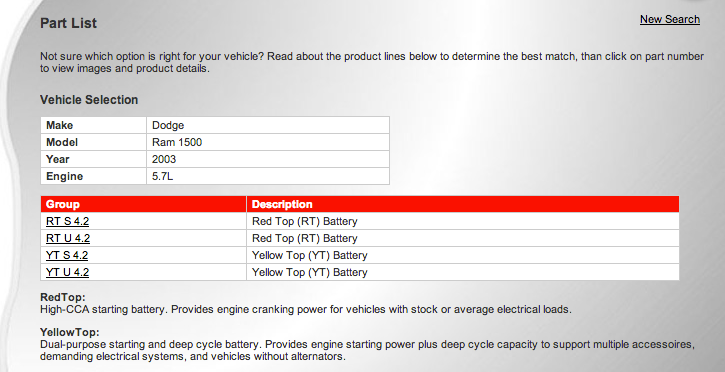Open the RT U 4.2 part link

click(68, 238)
